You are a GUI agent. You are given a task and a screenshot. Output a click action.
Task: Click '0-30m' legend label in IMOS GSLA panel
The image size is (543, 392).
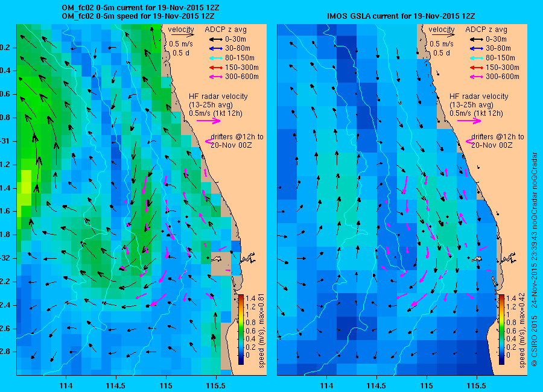click(496, 39)
